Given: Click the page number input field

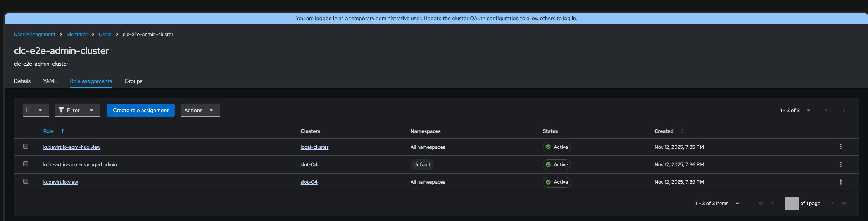Looking at the screenshot, I should [791, 204].
